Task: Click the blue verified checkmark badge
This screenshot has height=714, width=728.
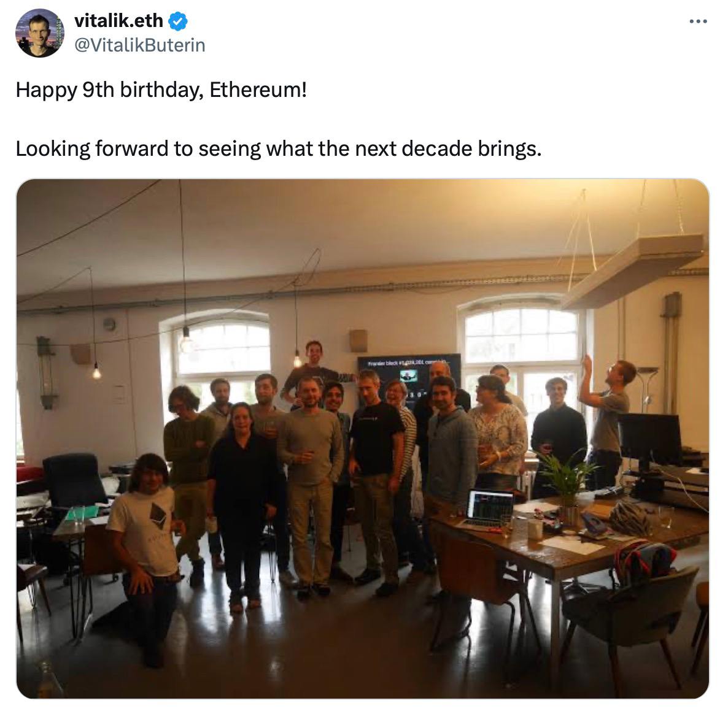Action: [x=178, y=21]
